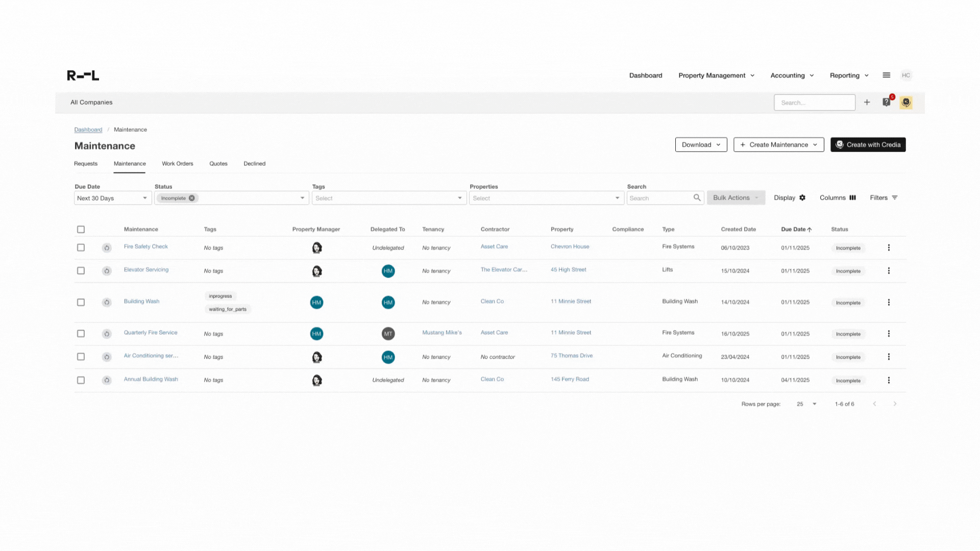The height and width of the screenshot is (551, 980).
Task: Check the Annual Building Wash row checkbox
Action: click(81, 381)
